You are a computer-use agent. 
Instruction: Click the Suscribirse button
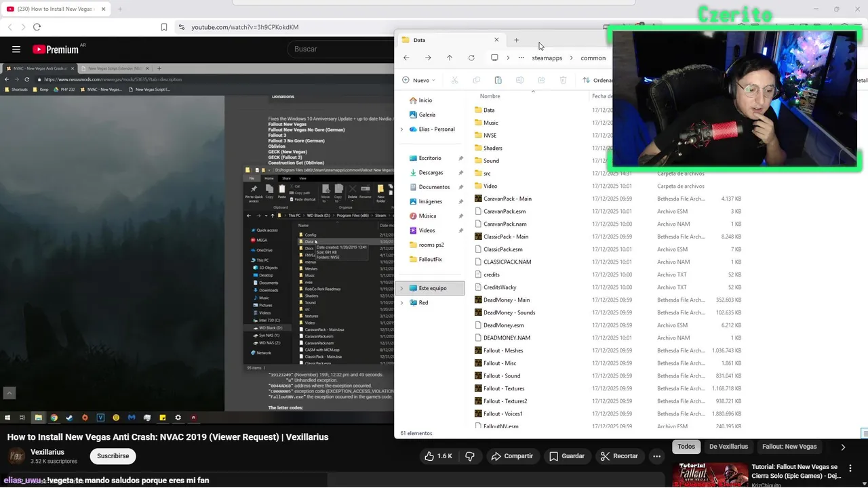click(113, 456)
